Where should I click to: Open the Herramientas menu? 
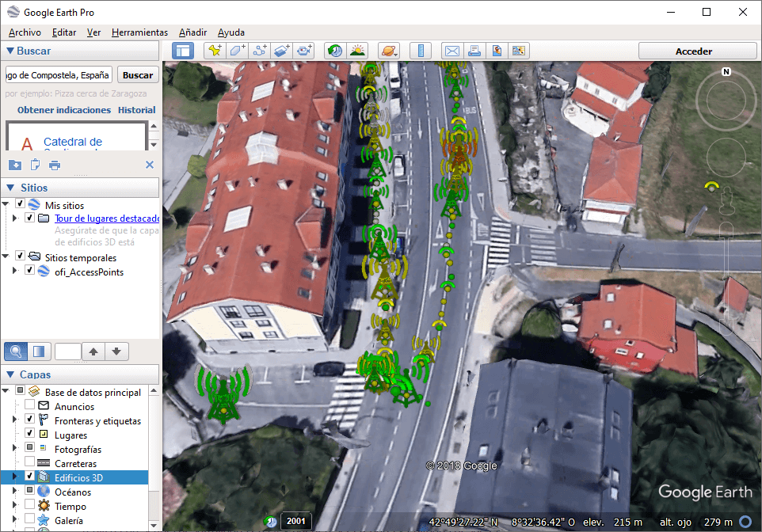[x=140, y=32]
